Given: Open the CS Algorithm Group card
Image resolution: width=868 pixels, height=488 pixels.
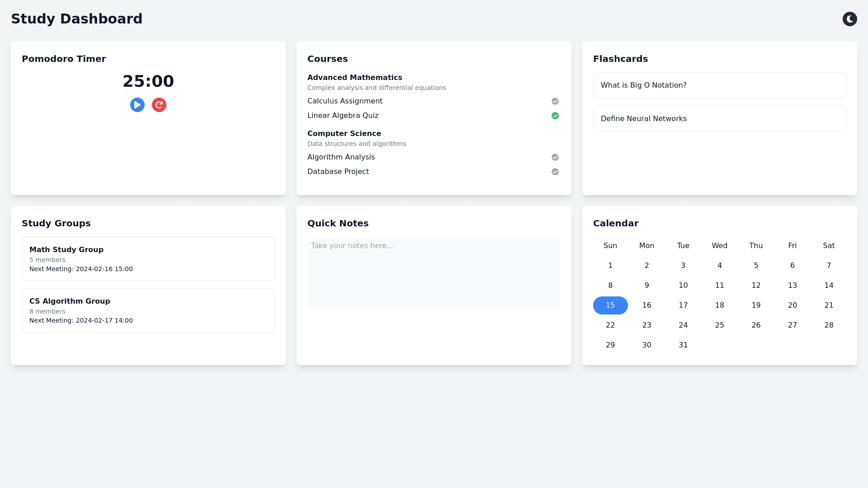Looking at the screenshot, I should click(148, 310).
